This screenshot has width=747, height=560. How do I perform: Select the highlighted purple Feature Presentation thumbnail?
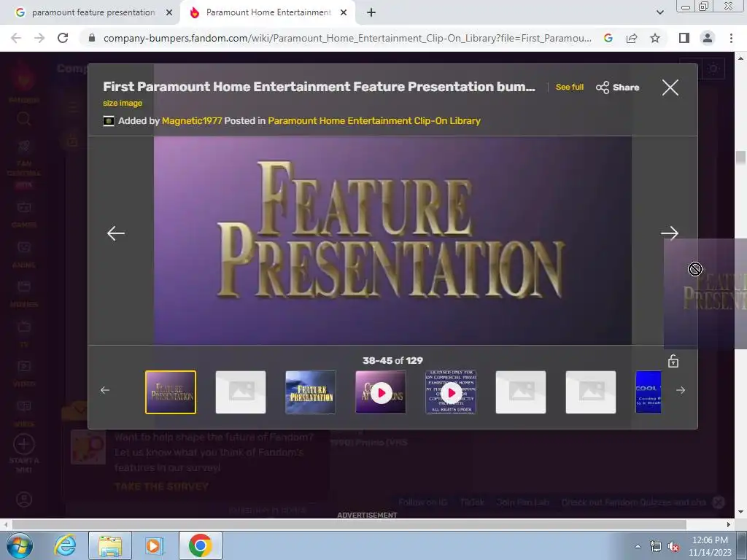click(171, 392)
